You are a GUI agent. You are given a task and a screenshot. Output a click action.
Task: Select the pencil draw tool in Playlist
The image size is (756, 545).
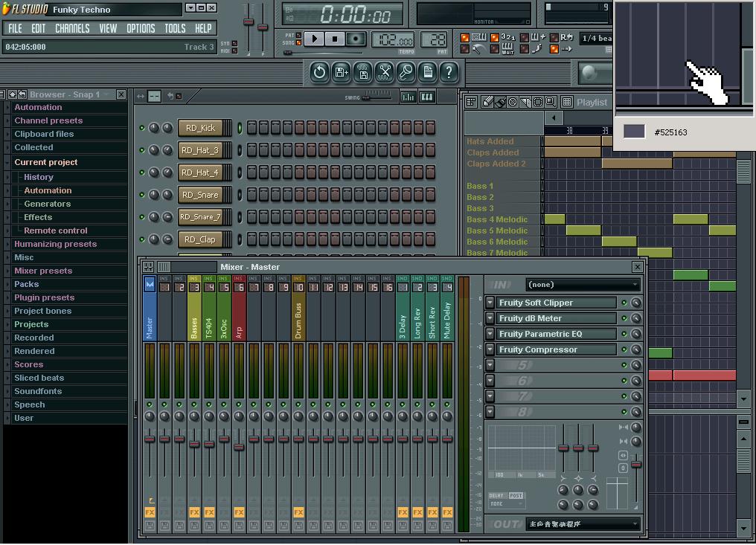coord(487,102)
